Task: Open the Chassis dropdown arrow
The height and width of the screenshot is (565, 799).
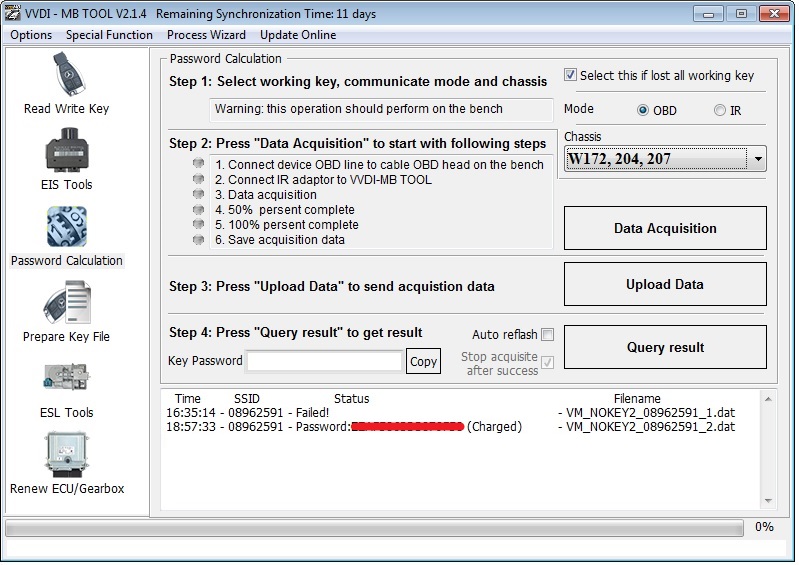Action: [x=758, y=159]
